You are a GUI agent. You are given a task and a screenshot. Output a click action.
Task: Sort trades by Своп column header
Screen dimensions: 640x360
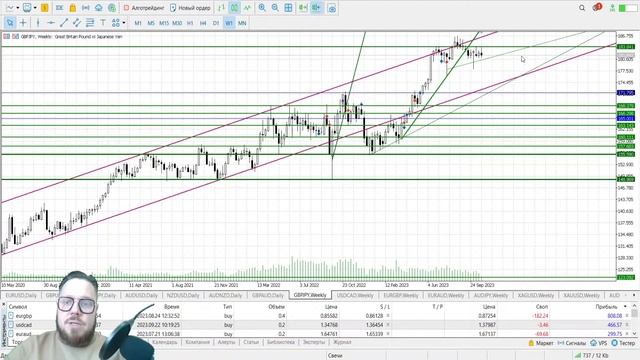click(542, 307)
